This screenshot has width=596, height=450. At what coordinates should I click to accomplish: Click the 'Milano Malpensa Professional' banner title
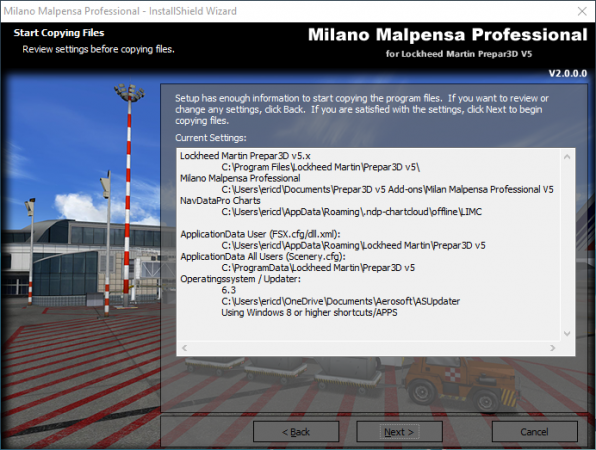tap(448, 35)
